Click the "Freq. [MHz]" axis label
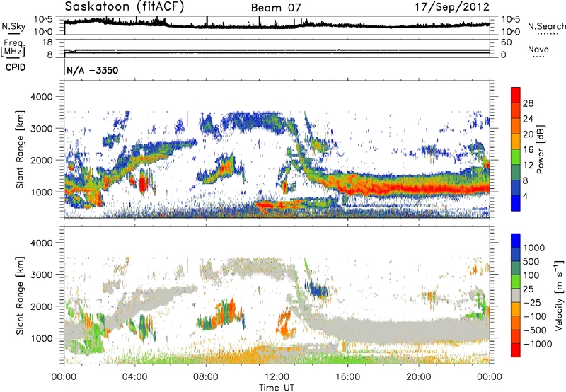Image resolution: width=566 pixels, height=392 pixels. [x=13, y=48]
